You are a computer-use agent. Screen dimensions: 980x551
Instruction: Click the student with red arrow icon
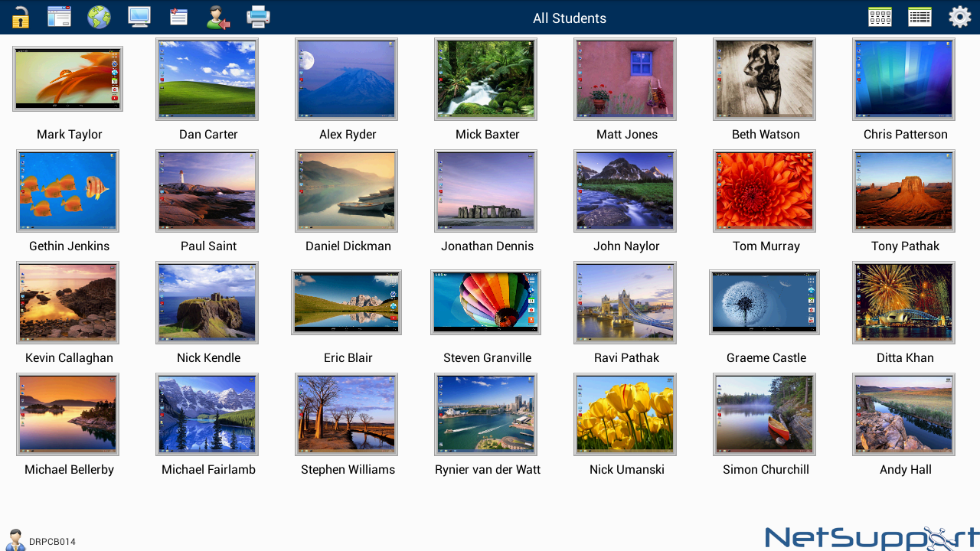(218, 17)
